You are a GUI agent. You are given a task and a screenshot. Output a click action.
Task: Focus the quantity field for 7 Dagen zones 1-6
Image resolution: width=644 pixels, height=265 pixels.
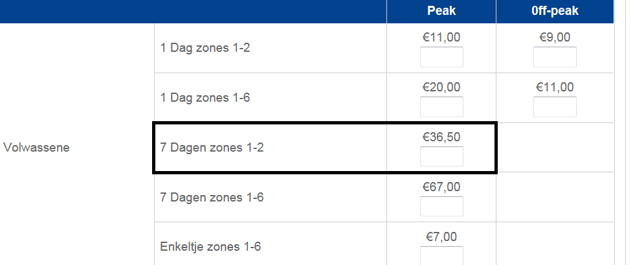tap(441, 206)
